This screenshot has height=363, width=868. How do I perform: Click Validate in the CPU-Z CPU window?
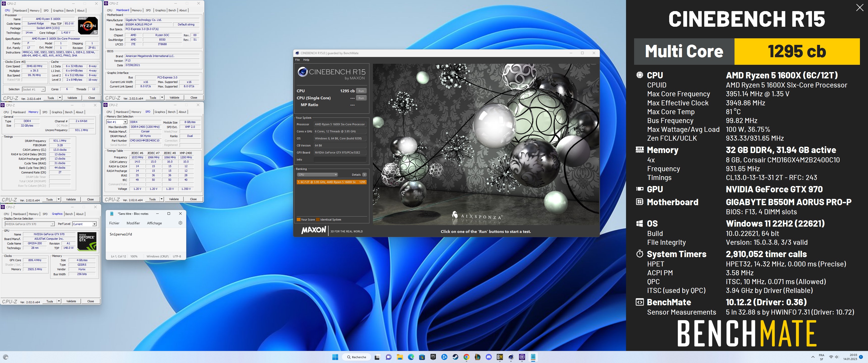click(x=72, y=98)
